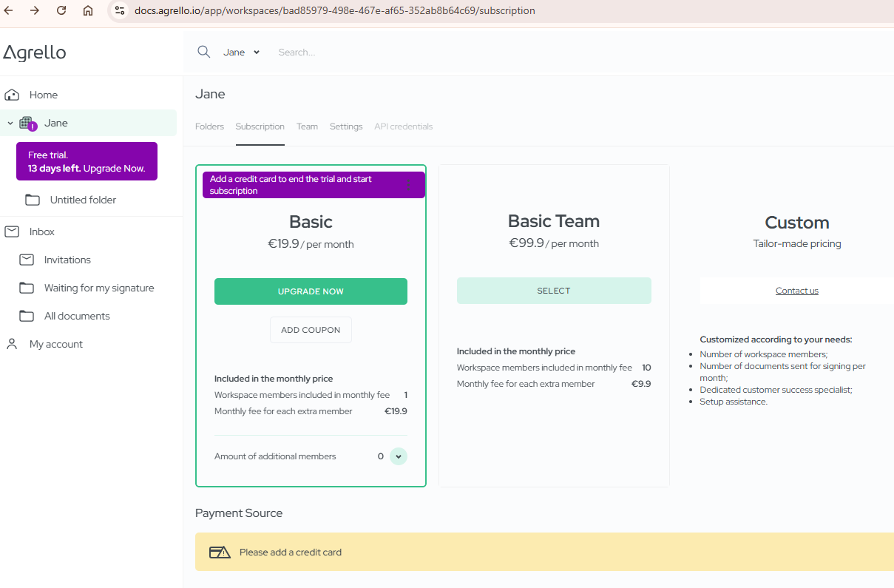Click the SELECT button for Basic Team
The image size is (894, 588).
[554, 291]
